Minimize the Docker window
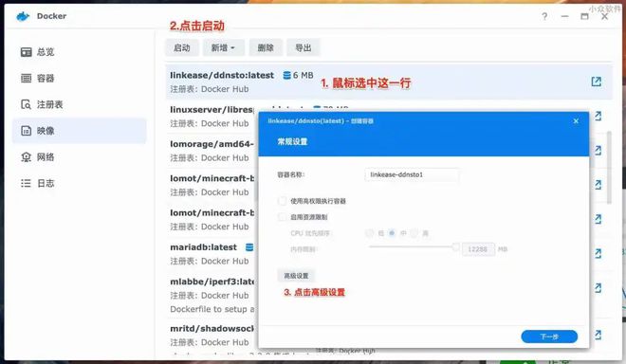The width and height of the screenshot is (626, 364). pos(564,16)
